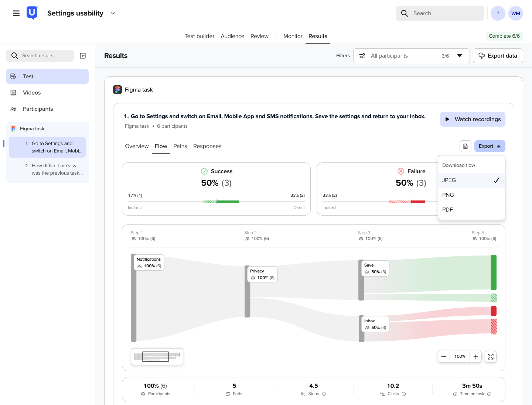Choose PNG download format
Viewport: 532px width, 405px height.
(x=471, y=195)
